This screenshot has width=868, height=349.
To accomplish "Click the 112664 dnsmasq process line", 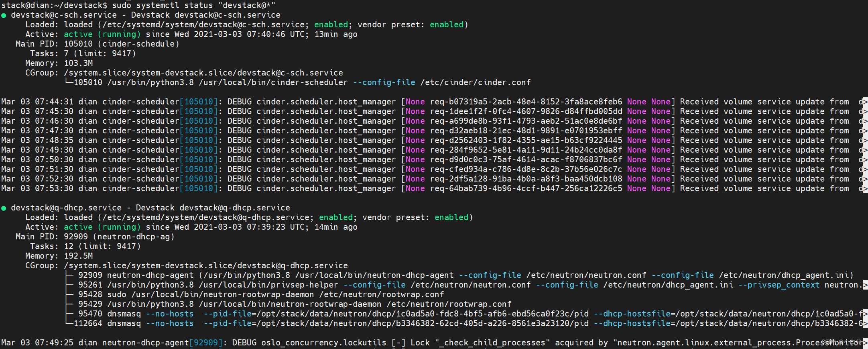I will coord(466,324).
